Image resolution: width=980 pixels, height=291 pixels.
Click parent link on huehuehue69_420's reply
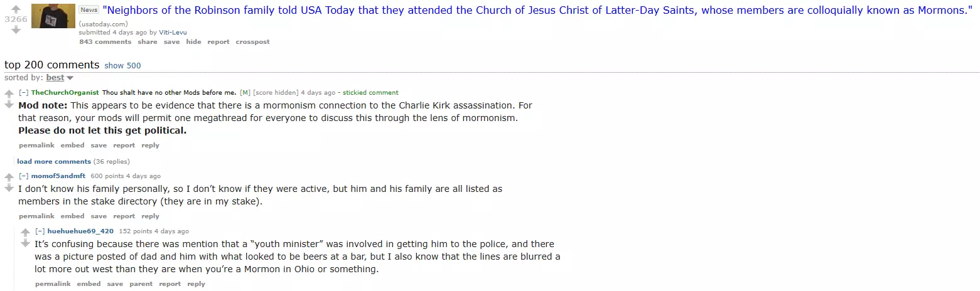141,284
